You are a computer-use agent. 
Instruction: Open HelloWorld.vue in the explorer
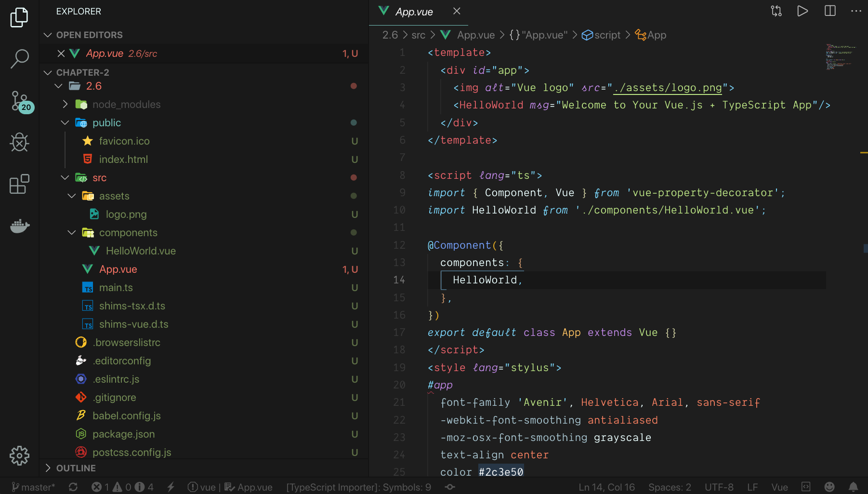point(141,251)
